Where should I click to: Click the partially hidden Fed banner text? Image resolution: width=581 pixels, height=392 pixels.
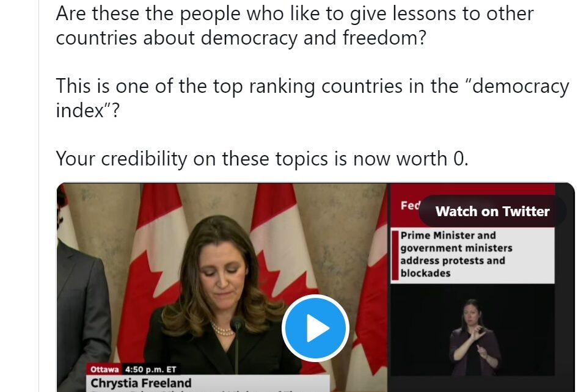(410, 205)
